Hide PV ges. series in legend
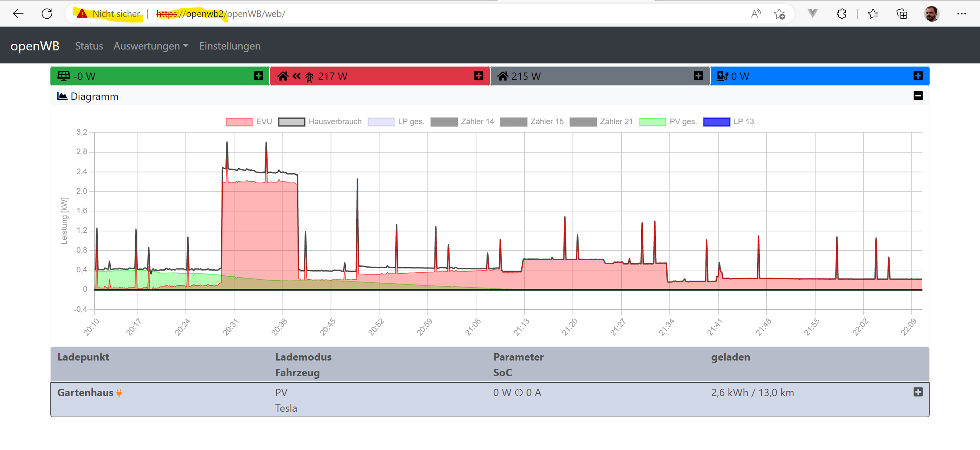Viewport: 980px width, 450px height. 668,122
